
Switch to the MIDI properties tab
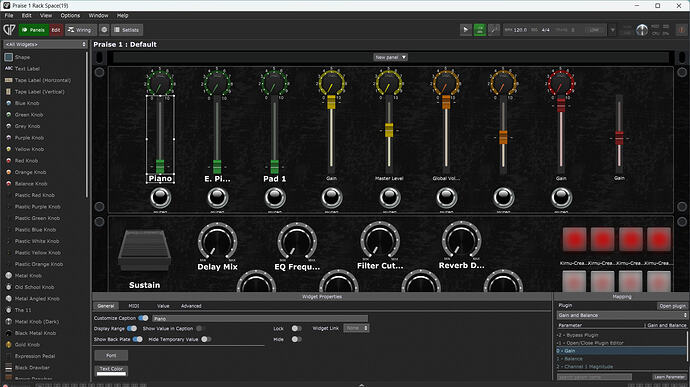coord(134,306)
